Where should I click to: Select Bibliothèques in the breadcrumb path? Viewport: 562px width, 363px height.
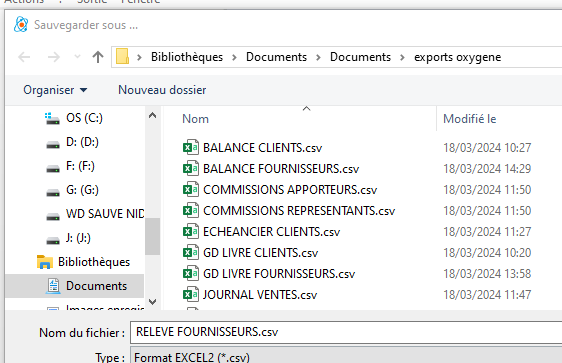(187, 57)
